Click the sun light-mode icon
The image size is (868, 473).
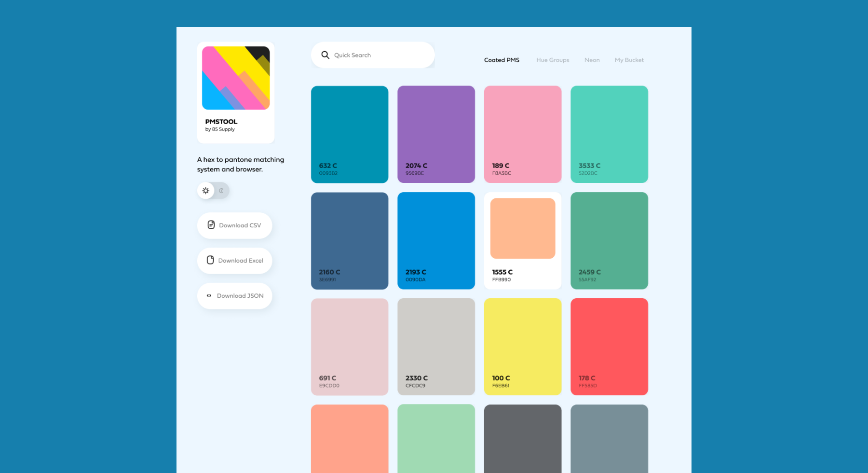coord(206,191)
